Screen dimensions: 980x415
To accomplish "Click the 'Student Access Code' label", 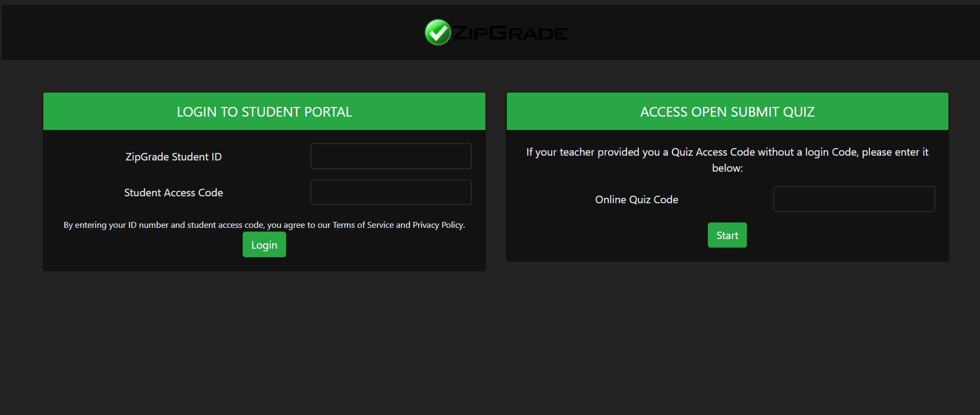I will point(174,193).
